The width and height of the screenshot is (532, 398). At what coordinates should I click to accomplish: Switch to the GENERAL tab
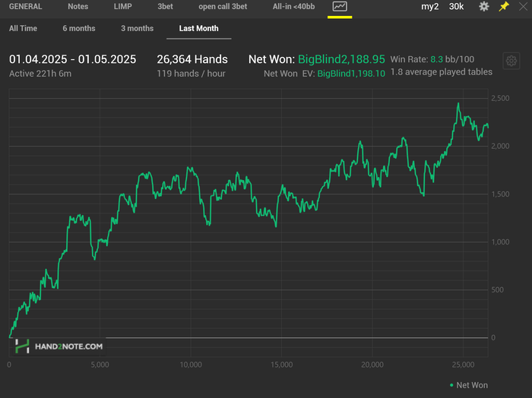[25, 6]
